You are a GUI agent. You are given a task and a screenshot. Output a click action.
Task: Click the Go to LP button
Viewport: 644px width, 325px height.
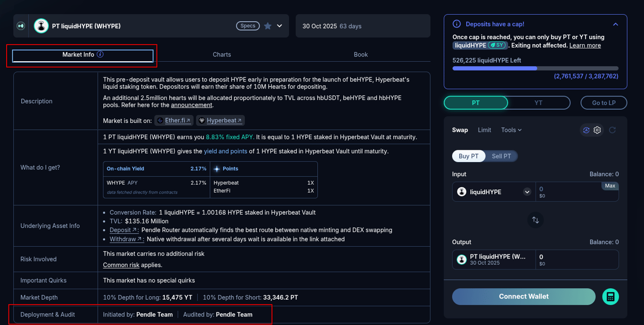pyautogui.click(x=603, y=103)
